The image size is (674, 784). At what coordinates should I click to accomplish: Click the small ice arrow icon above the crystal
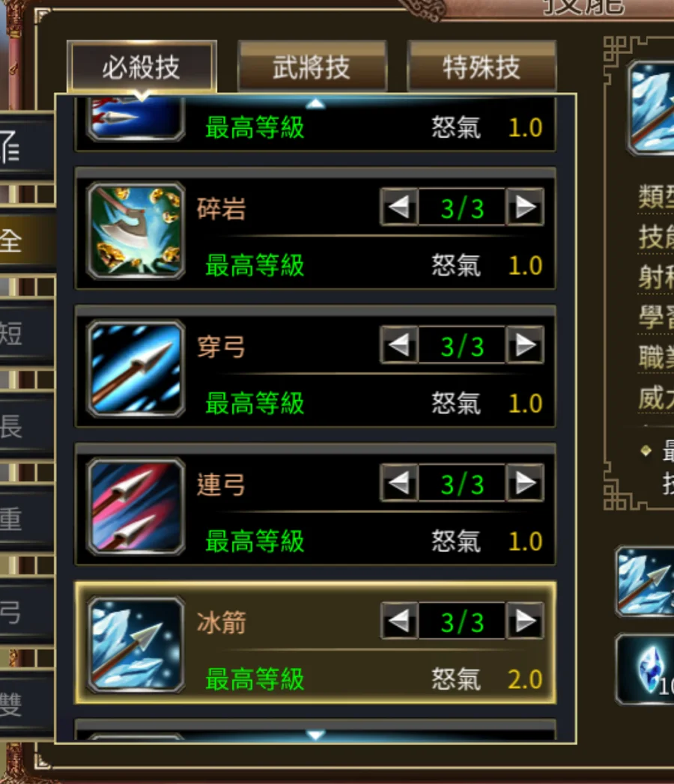pos(646,581)
